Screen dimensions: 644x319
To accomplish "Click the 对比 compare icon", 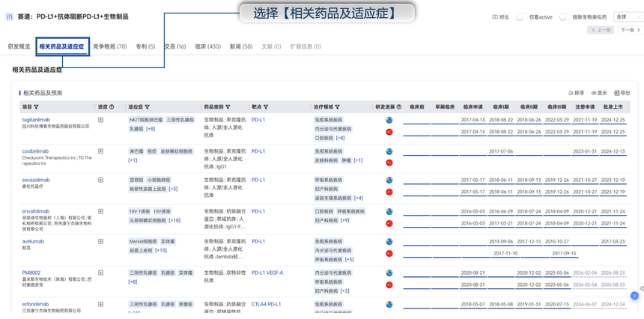I will pos(495,16).
